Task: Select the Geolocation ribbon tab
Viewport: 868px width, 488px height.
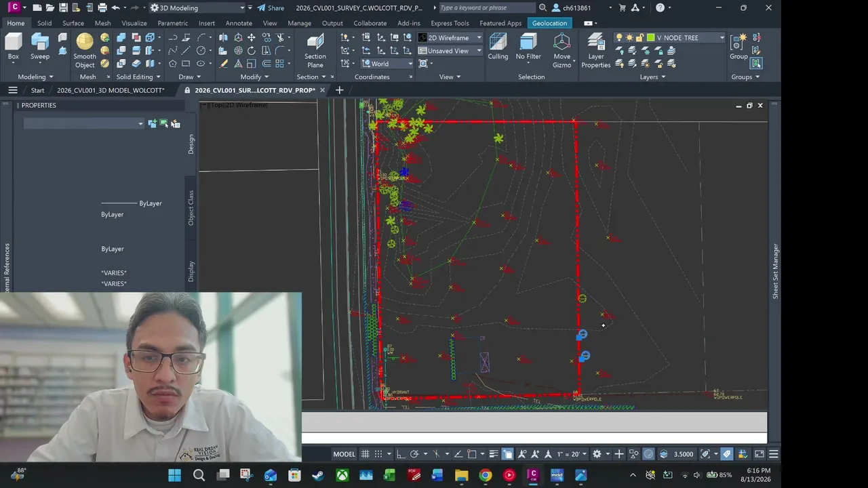Action: pyautogui.click(x=549, y=23)
